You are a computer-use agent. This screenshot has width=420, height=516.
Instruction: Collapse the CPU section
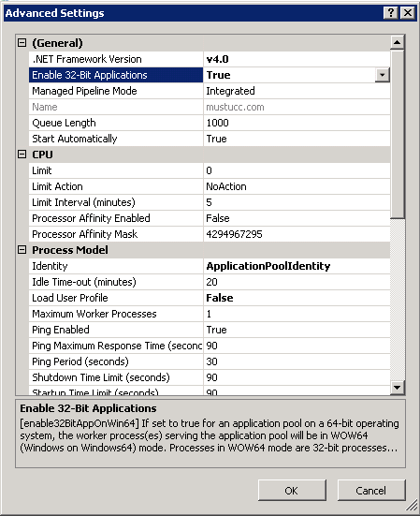22,155
